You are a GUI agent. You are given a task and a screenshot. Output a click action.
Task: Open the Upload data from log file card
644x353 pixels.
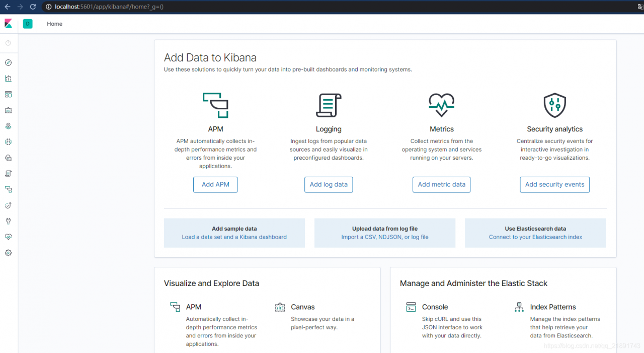385,233
